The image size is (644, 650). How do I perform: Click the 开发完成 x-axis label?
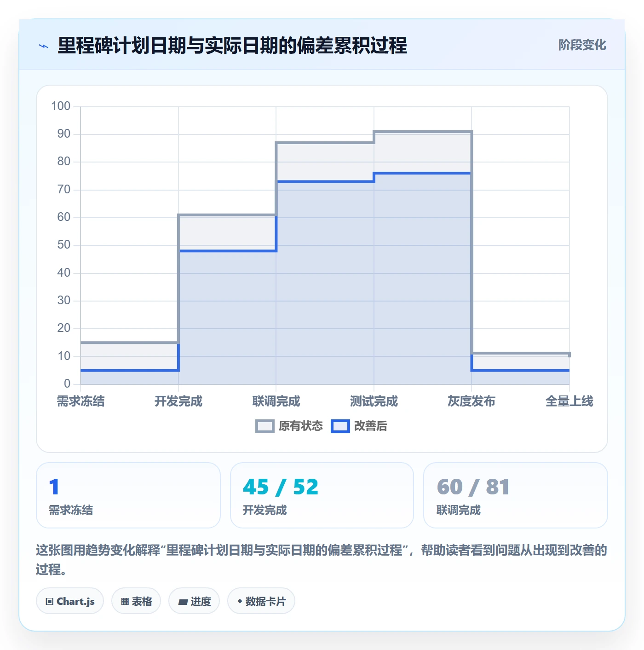[178, 401]
